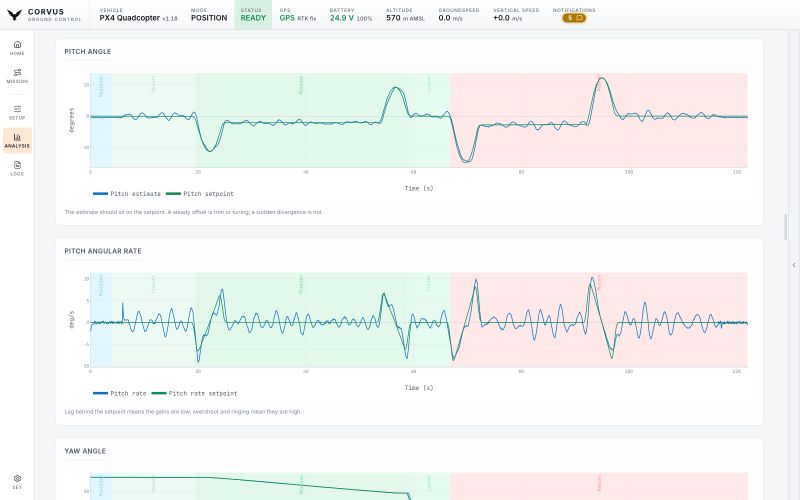The image size is (800, 500).
Task: Open the Logs document icon
Action: point(17,168)
